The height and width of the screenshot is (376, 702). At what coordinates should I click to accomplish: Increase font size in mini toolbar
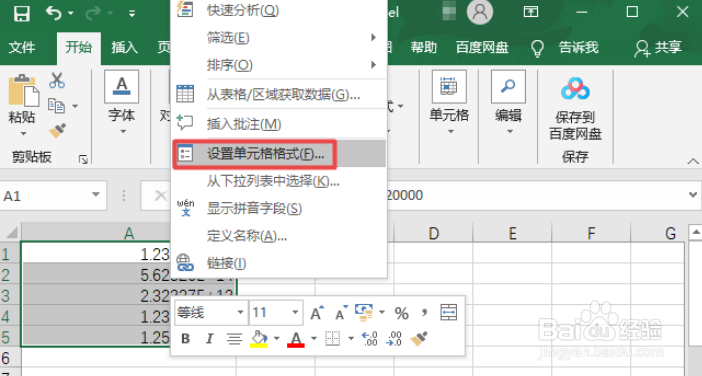point(317,312)
